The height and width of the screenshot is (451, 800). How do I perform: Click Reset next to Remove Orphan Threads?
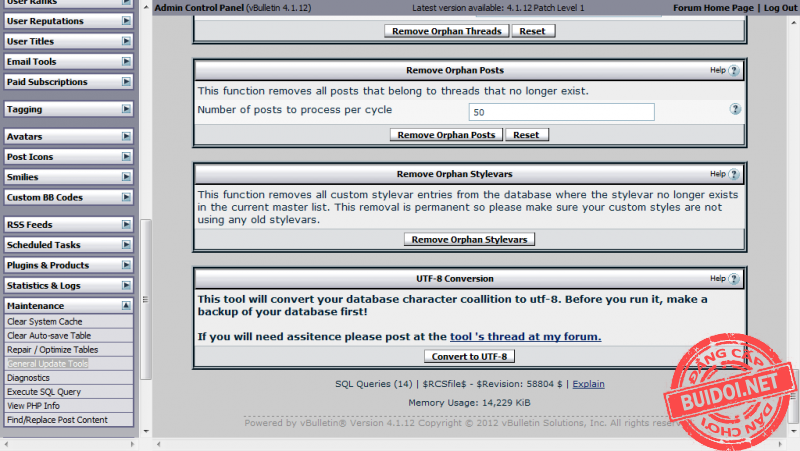[533, 31]
